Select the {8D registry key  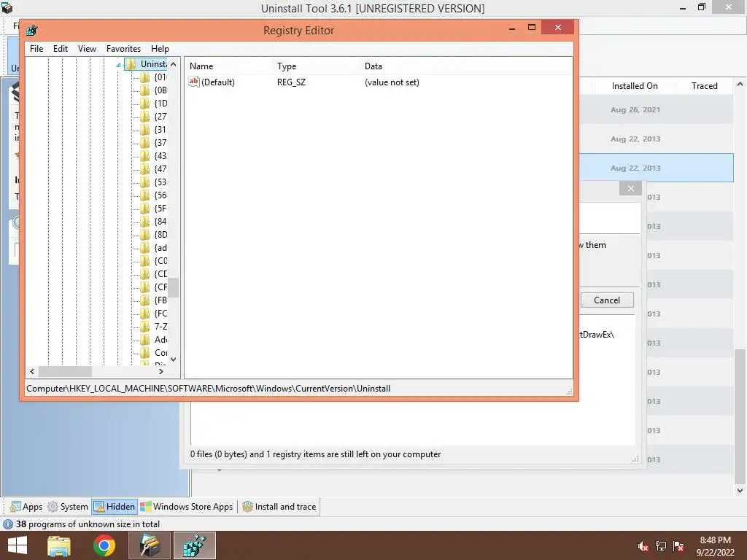point(160,235)
